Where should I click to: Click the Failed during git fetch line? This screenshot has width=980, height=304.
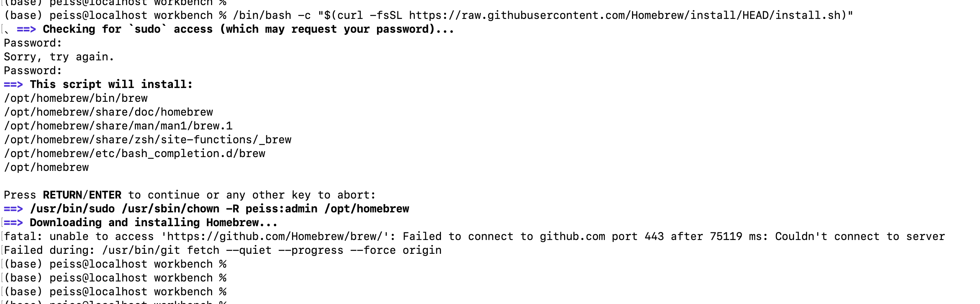pyautogui.click(x=223, y=250)
